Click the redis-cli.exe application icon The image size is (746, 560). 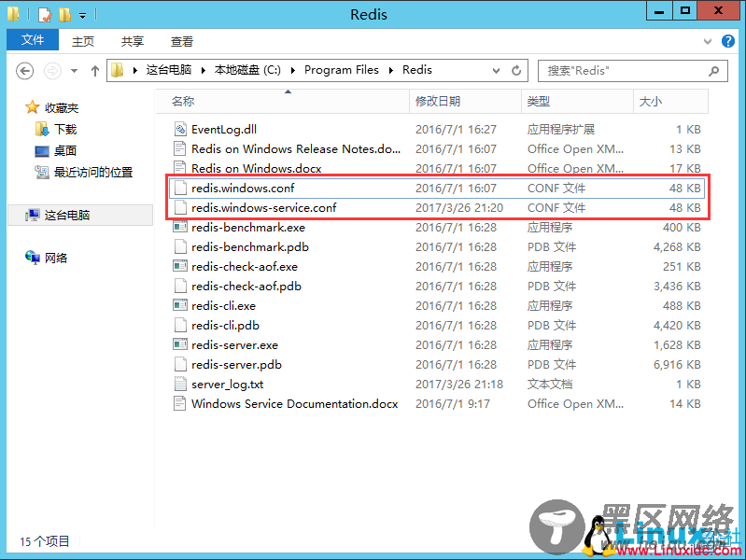tap(180, 305)
